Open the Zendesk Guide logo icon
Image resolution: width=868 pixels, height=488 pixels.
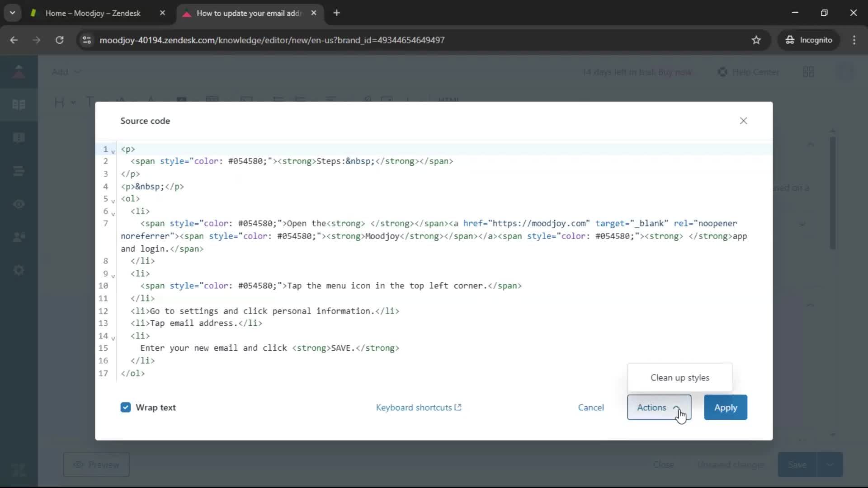click(x=19, y=72)
